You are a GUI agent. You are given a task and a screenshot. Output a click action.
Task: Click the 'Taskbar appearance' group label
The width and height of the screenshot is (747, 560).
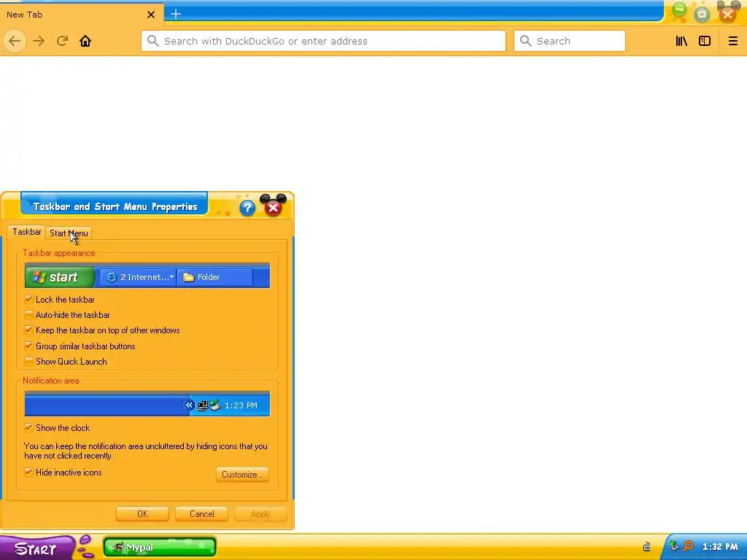coord(59,253)
